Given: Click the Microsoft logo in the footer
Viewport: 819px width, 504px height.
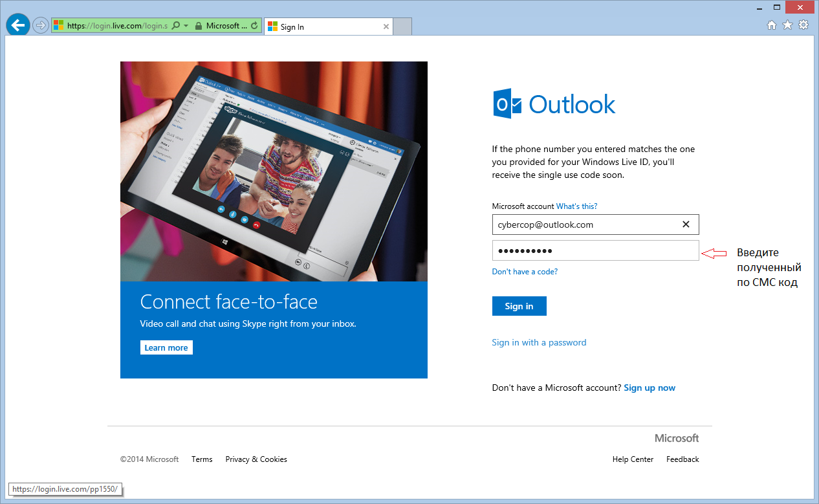Looking at the screenshot, I should [x=677, y=438].
